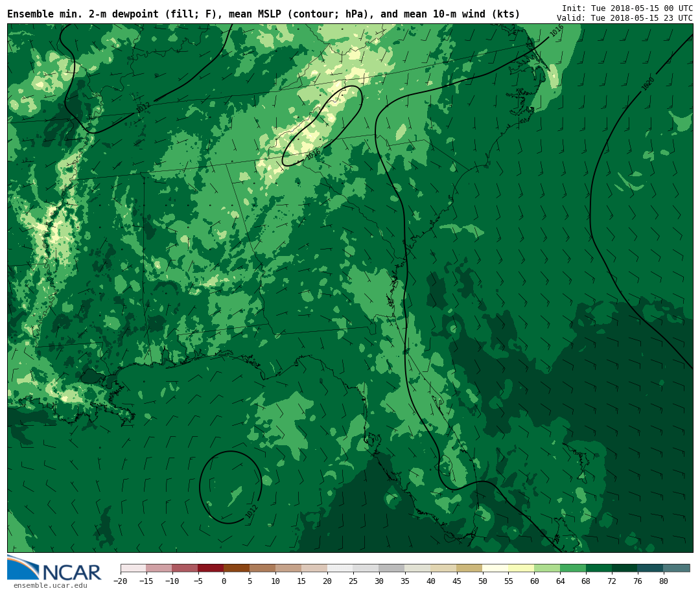Viewport: 700px width, 593px height.
Task: Pick the light green swatch between 60 and 64
Action: coord(547,568)
